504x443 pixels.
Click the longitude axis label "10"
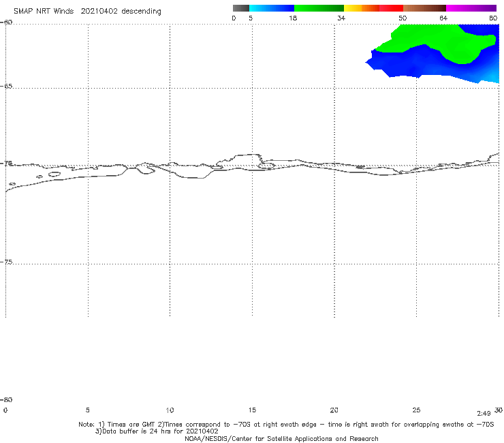[170, 410]
